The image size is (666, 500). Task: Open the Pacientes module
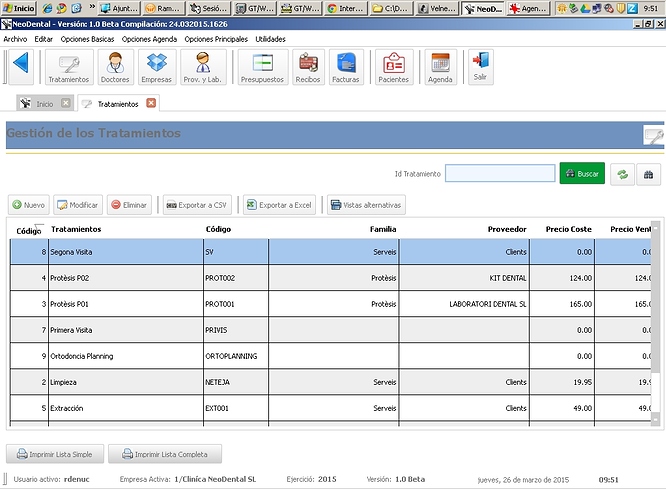pos(394,66)
